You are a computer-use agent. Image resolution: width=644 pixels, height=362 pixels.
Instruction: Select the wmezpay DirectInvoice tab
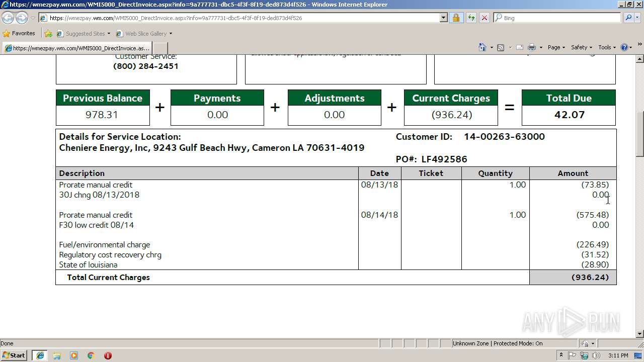[76, 48]
